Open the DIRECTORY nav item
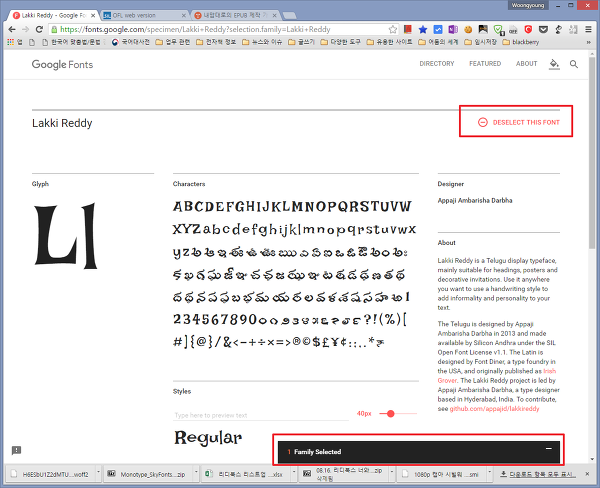Viewport: 600px width, 488px height. [x=437, y=64]
